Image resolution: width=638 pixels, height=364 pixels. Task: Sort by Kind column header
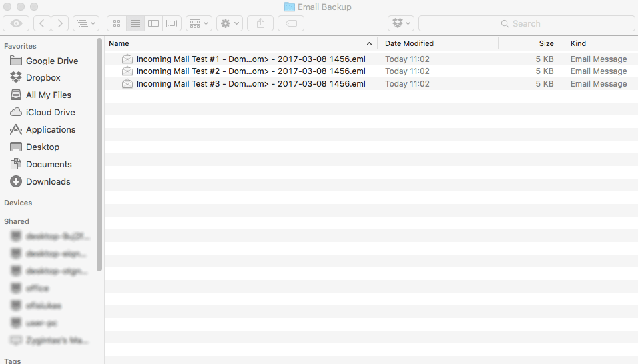click(x=578, y=43)
